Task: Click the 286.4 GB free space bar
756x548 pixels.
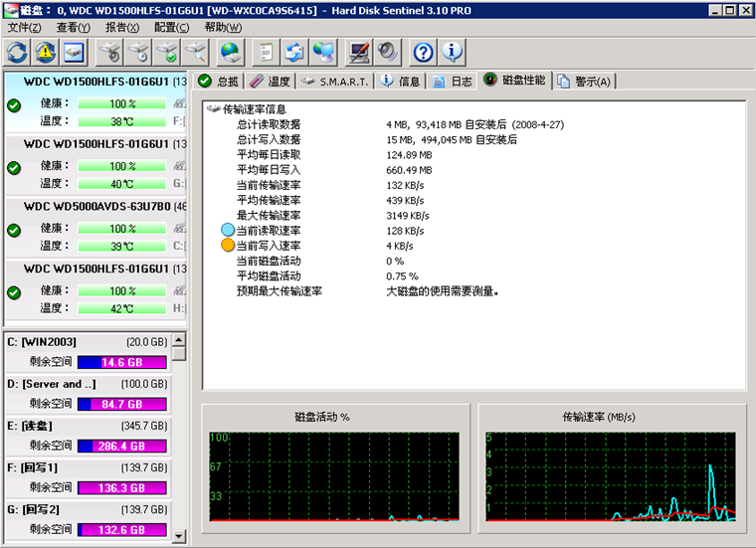Action: [122, 446]
